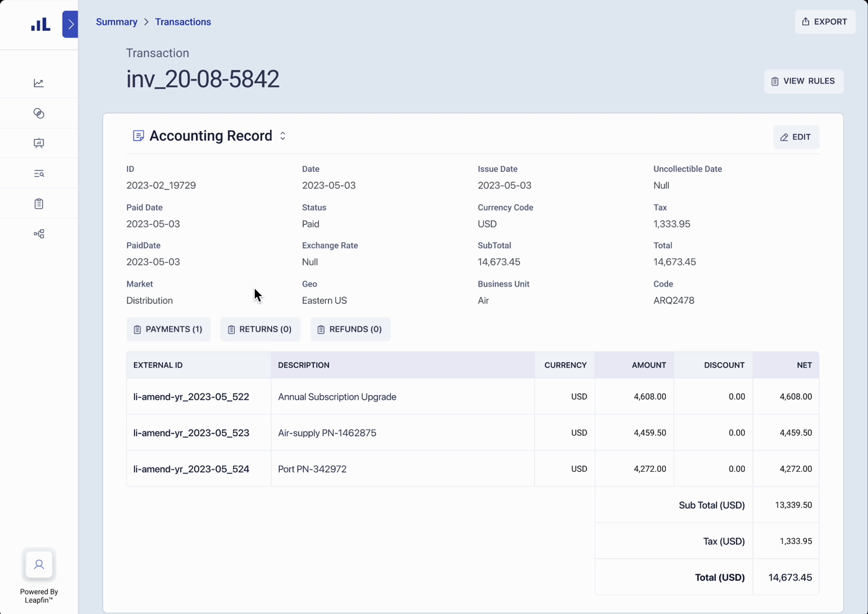This screenshot has height=614, width=868.
Task: Open the line chart analytics icon
Action: coord(39,83)
